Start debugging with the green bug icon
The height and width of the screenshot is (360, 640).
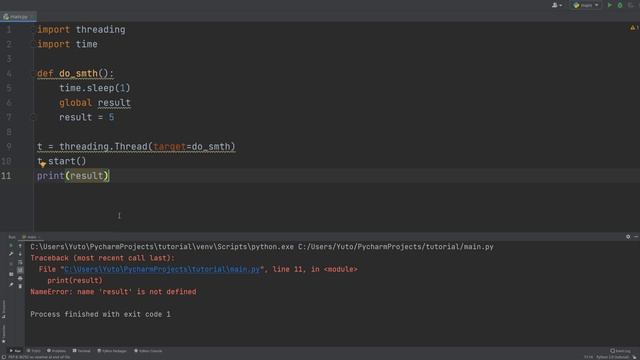(x=620, y=5)
